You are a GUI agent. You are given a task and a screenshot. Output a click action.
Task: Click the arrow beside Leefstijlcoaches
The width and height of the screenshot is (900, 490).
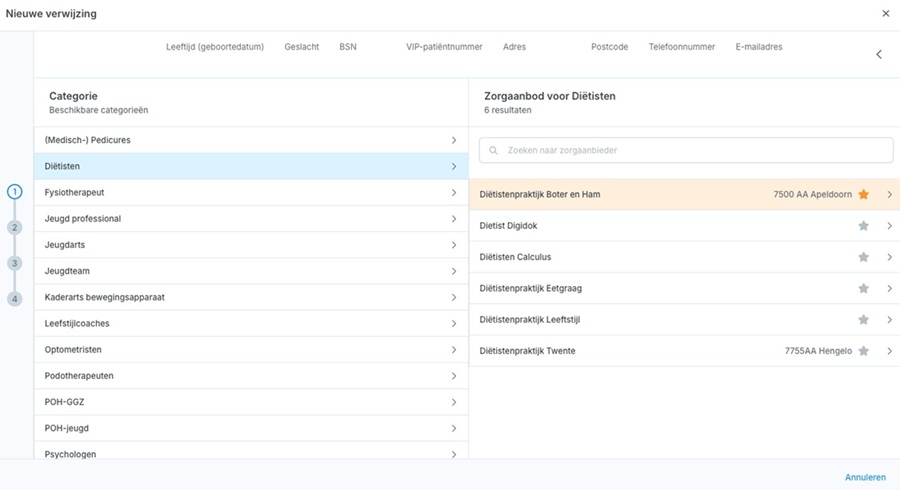point(453,324)
